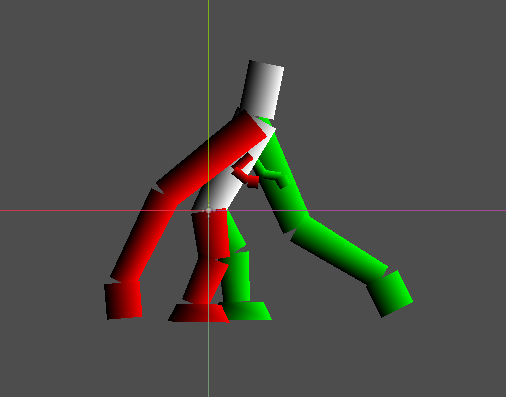506x397 pixels.
Task: Select the red thigh bone below the hip
Action: [211, 233]
